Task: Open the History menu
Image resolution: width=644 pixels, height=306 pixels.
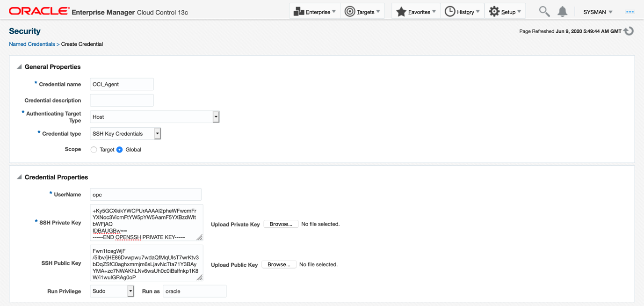Action: pos(462,12)
